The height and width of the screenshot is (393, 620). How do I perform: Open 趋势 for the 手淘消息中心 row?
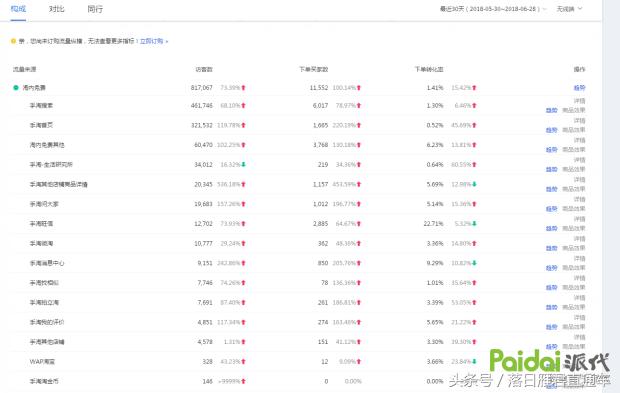552,268
